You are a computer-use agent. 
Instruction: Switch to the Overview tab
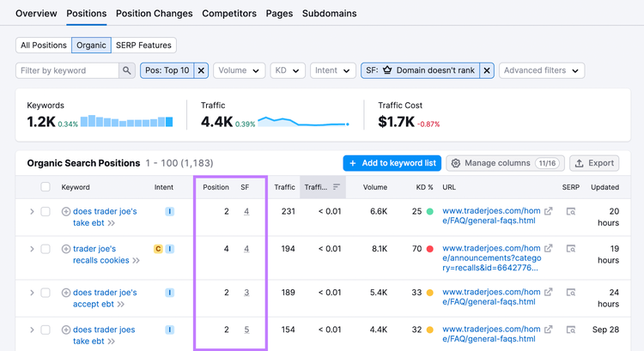tap(36, 14)
